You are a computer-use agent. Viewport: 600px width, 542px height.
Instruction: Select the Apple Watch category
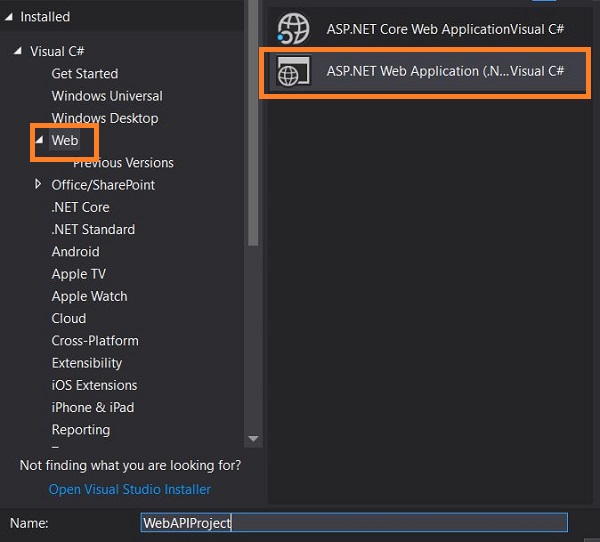coord(90,296)
